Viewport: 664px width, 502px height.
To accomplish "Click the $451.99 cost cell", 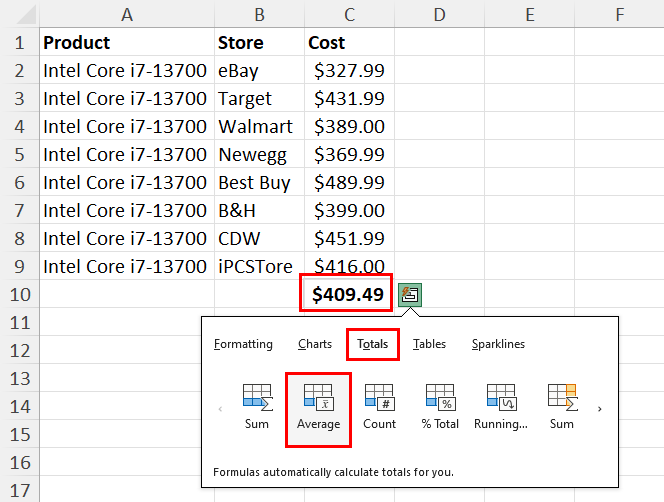I will coord(349,239).
